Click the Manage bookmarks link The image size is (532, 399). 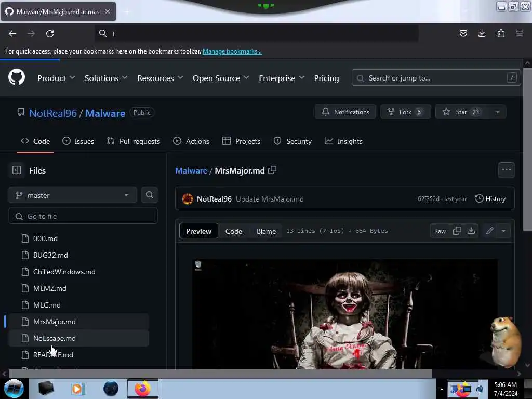coord(232,51)
